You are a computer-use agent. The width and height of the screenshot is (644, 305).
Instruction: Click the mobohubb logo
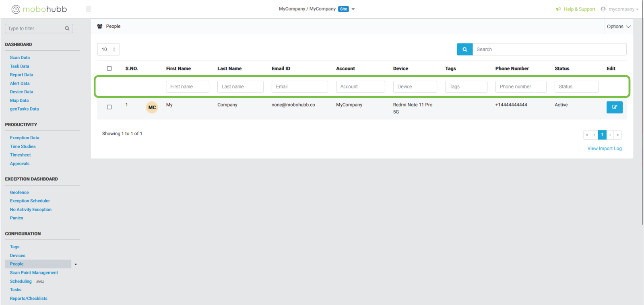[39, 9]
